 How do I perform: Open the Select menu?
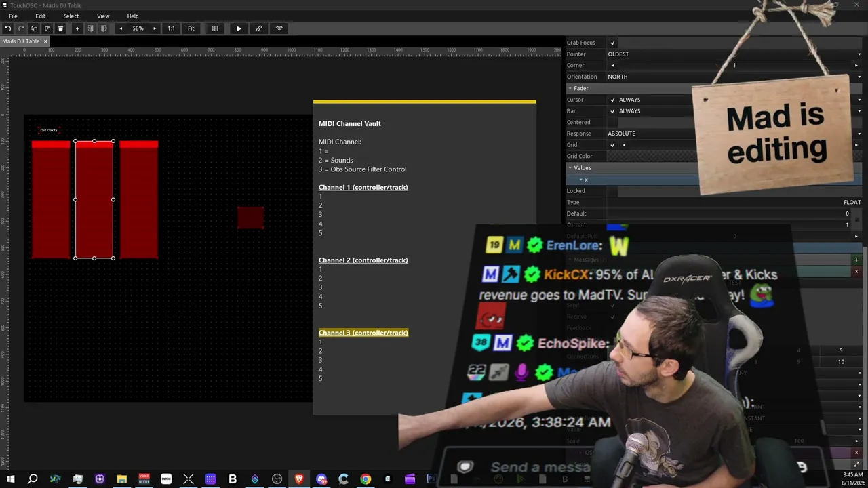(71, 16)
